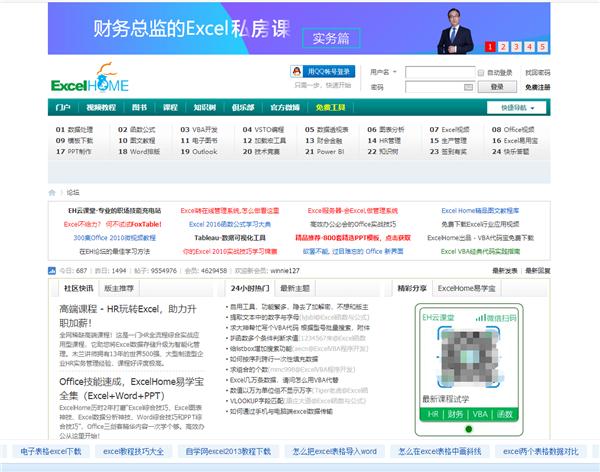Viewport: 600px width, 472px height.
Task: Open the soft keyboard icon in password field
Action: tap(468, 87)
